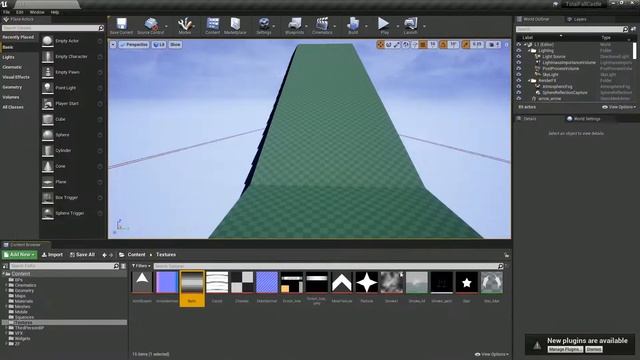Screen dimensions: 640x360
Task: Click the Save All button
Action: (x=82, y=255)
